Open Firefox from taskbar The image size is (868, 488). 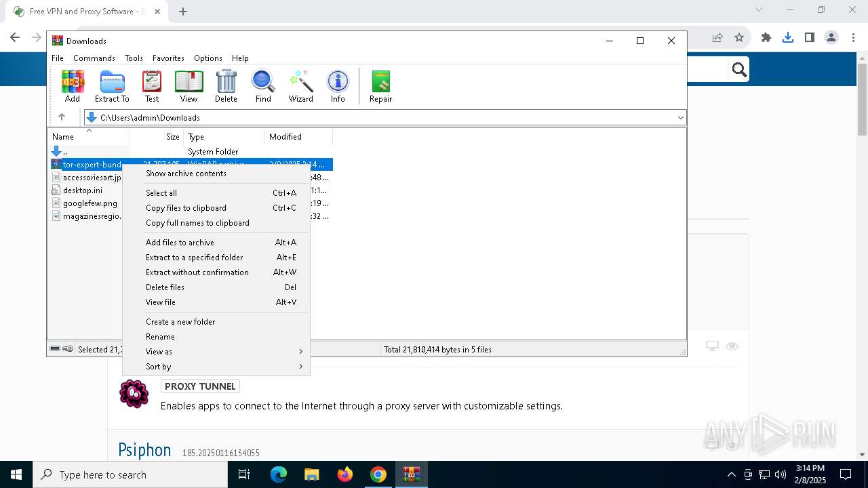tap(345, 474)
